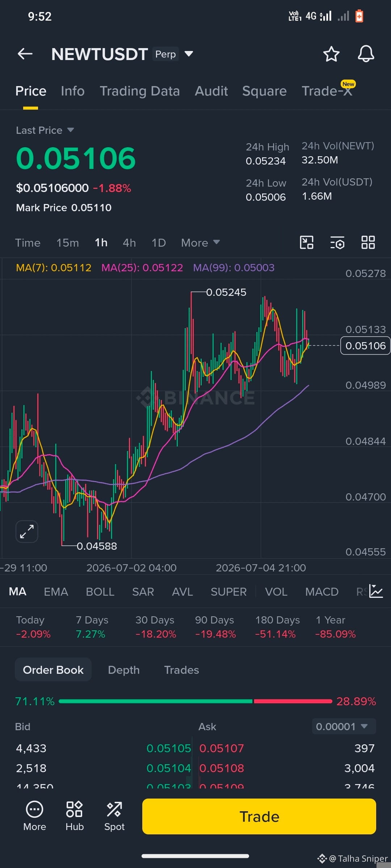Select 4h chart interval
Image resolution: width=391 pixels, height=868 pixels.
click(129, 243)
